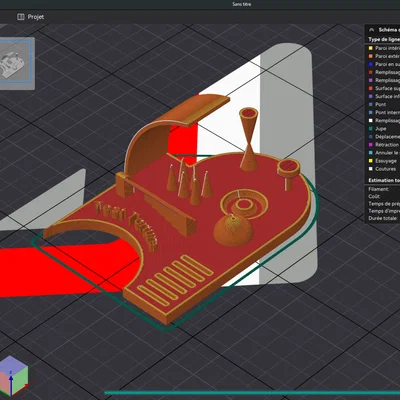Screen dimensions: 400x400
Task: Select the plate thumbnail preview
Action: tap(16, 63)
